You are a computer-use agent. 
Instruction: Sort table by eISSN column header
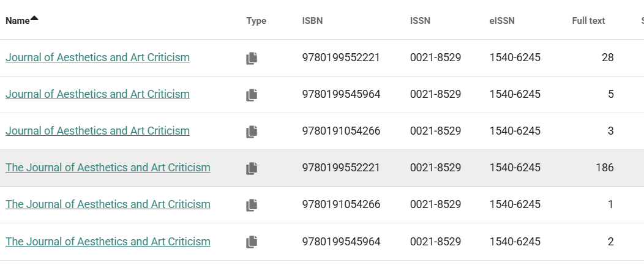[x=502, y=21]
